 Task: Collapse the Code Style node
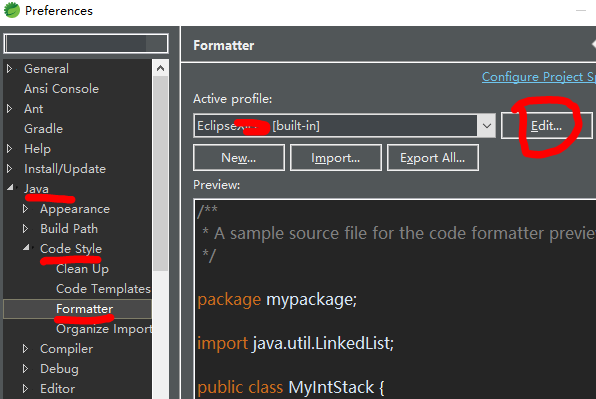26,247
